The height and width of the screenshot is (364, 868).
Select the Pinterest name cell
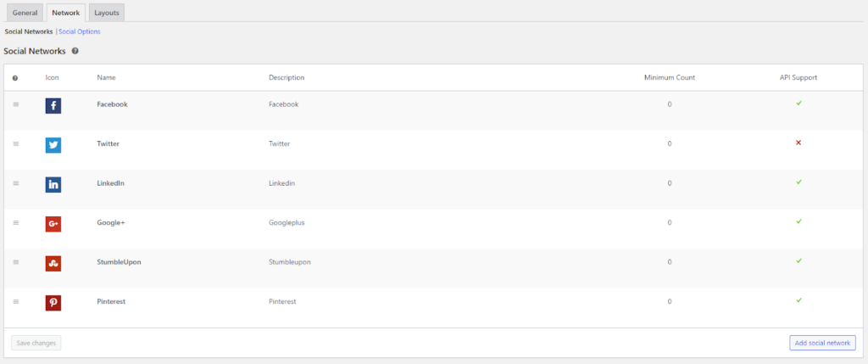[x=111, y=301]
